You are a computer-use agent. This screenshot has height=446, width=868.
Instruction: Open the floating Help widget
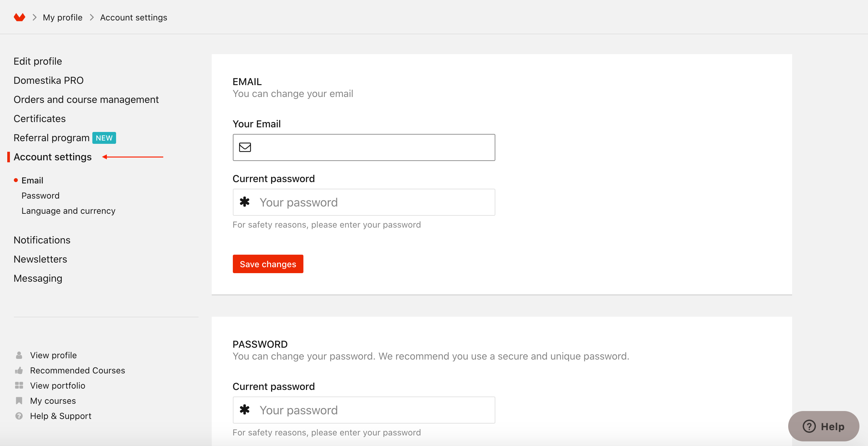823,426
